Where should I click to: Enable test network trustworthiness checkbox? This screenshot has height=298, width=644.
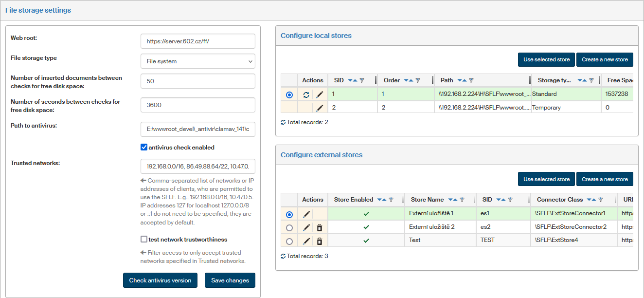coord(144,239)
